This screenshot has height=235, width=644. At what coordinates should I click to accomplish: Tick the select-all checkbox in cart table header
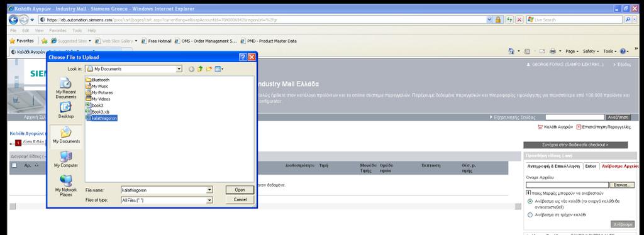click(x=14, y=165)
